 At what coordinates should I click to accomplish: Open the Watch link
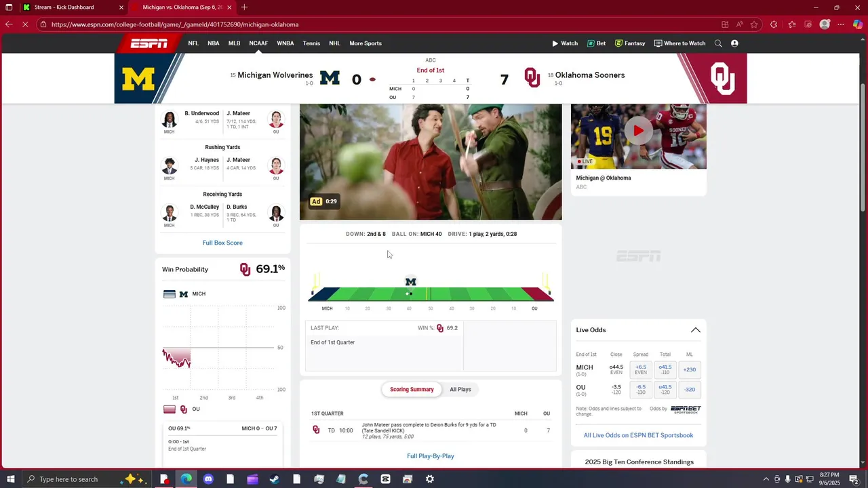[565, 43]
